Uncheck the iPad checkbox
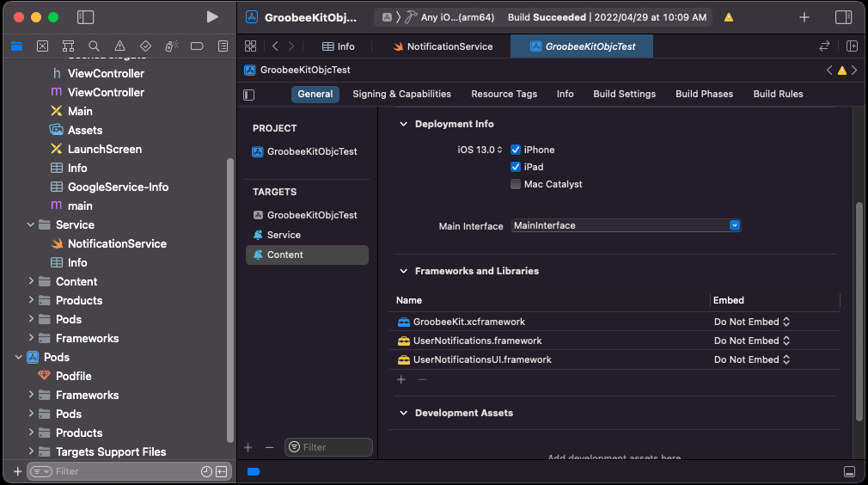Screen dimensions: 868x485 516,167
